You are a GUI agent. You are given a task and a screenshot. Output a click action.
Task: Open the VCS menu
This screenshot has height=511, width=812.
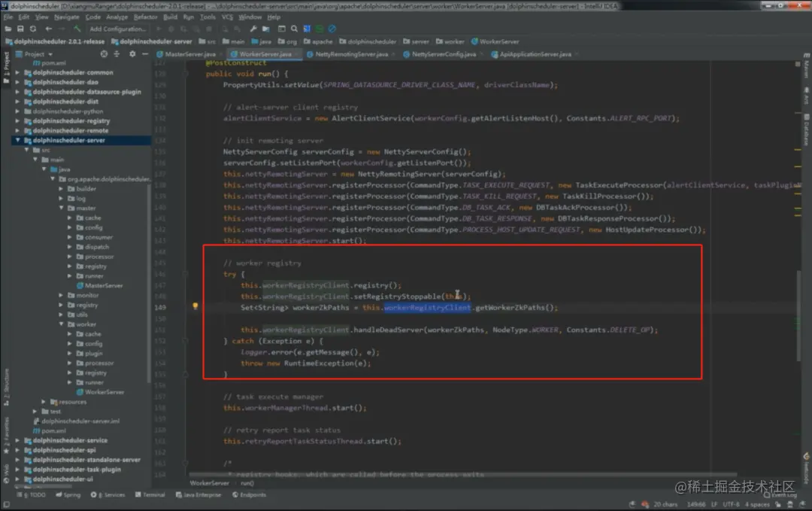(x=227, y=17)
